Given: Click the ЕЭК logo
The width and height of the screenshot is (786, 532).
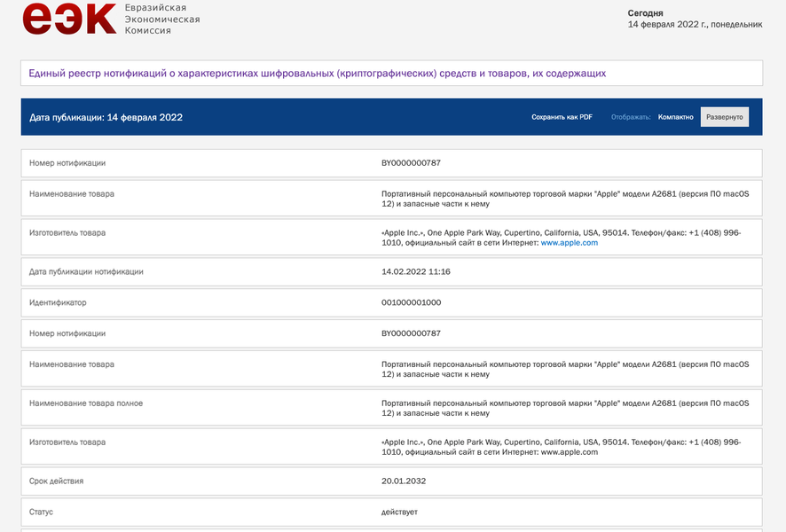Looking at the screenshot, I should pos(69,19).
